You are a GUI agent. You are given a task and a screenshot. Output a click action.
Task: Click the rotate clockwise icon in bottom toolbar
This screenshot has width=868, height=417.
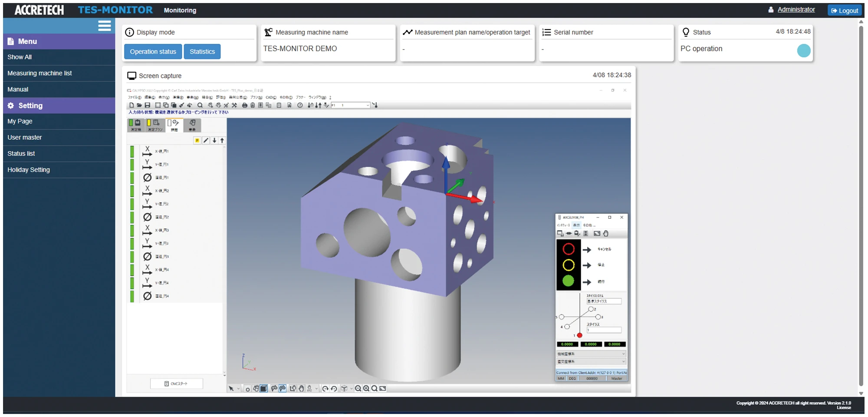[325, 388]
